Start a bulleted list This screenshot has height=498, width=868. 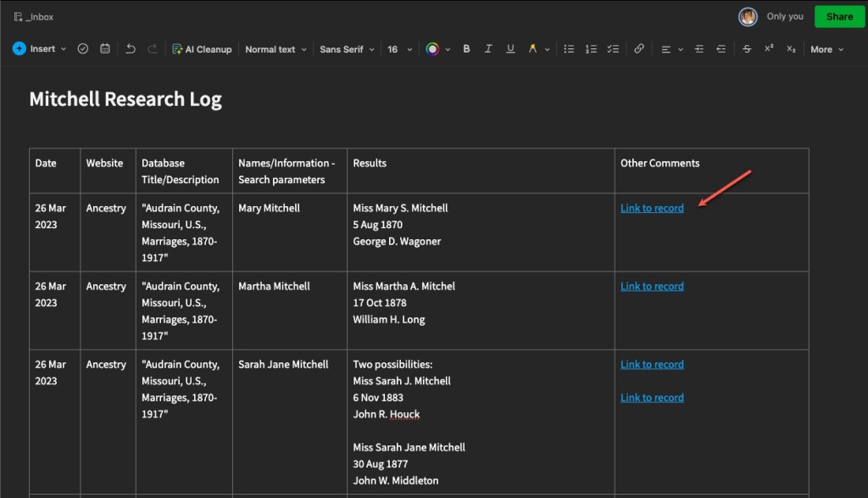point(570,49)
